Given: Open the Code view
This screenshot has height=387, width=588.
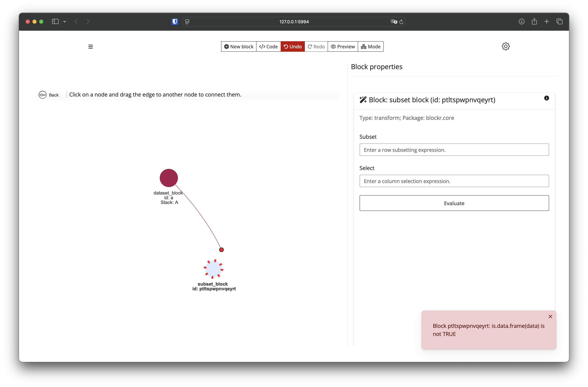Looking at the screenshot, I should (x=268, y=47).
